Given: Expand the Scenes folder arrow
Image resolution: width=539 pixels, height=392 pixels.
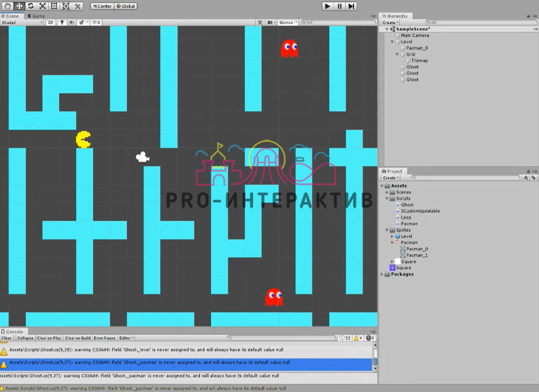Looking at the screenshot, I should (x=386, y=192).
